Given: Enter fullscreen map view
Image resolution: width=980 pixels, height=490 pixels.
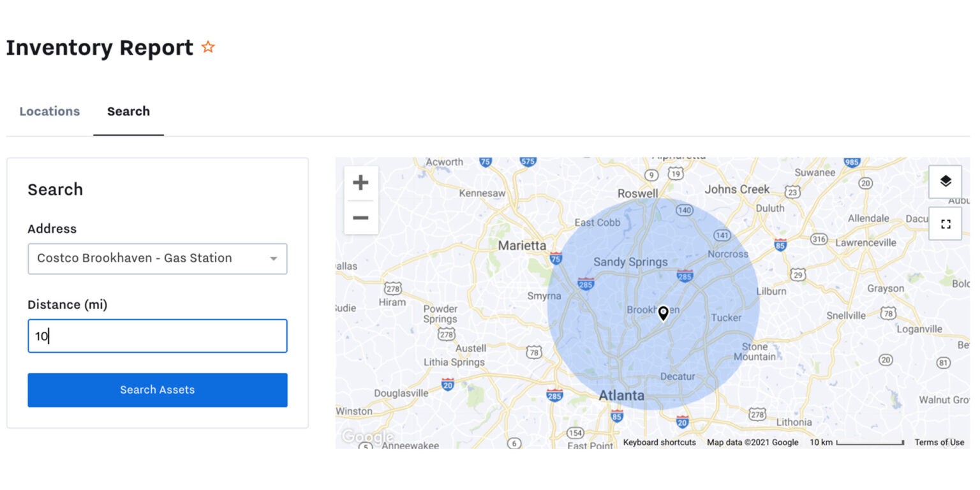Looking at the screenshot, I should click(945, 223).
